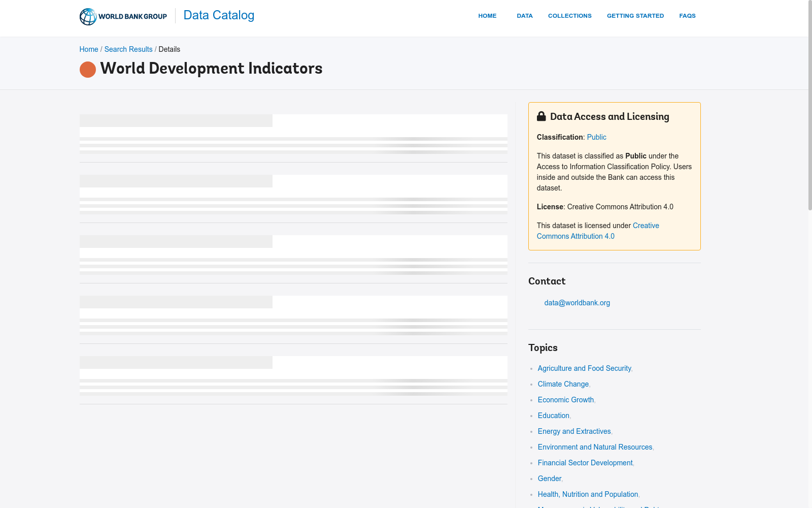This screenshot has height=508, width=812.
Task: Select Environment and Natural Resources topic
Action: [595, 447]
